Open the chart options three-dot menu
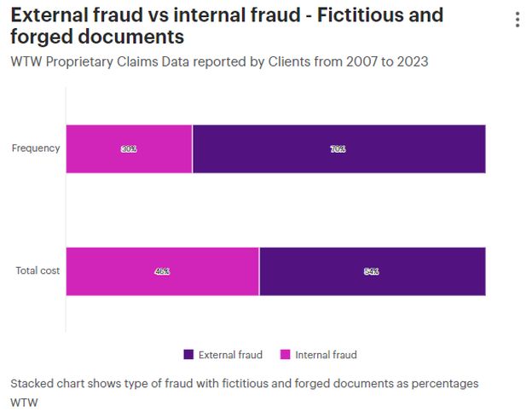Screen dimensions: 532x412 tap(517, 20)
